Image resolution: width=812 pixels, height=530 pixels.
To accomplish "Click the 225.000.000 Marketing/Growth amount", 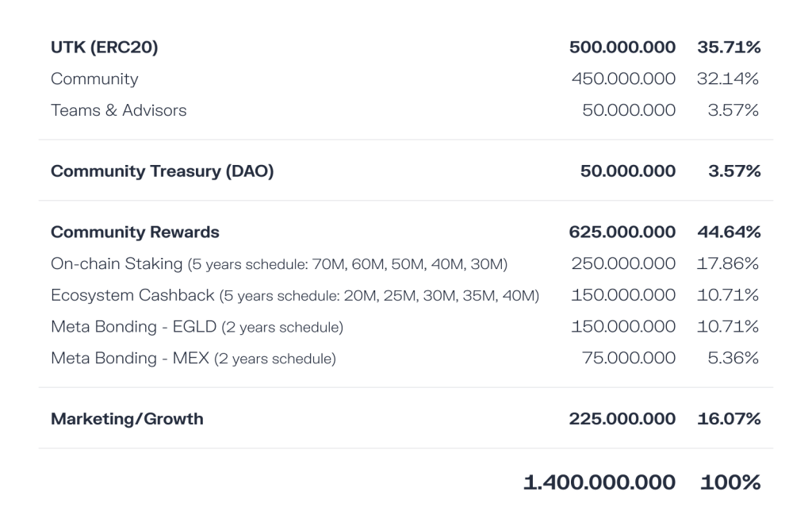I will [622, 419].
